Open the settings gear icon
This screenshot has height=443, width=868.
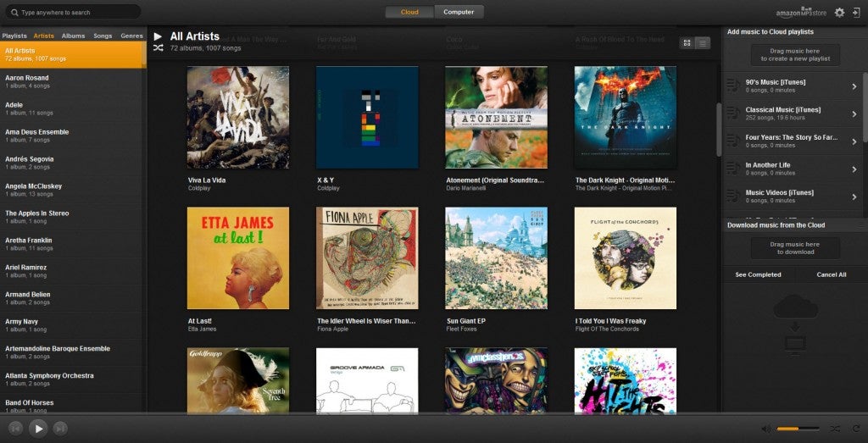tap(839, 12)
